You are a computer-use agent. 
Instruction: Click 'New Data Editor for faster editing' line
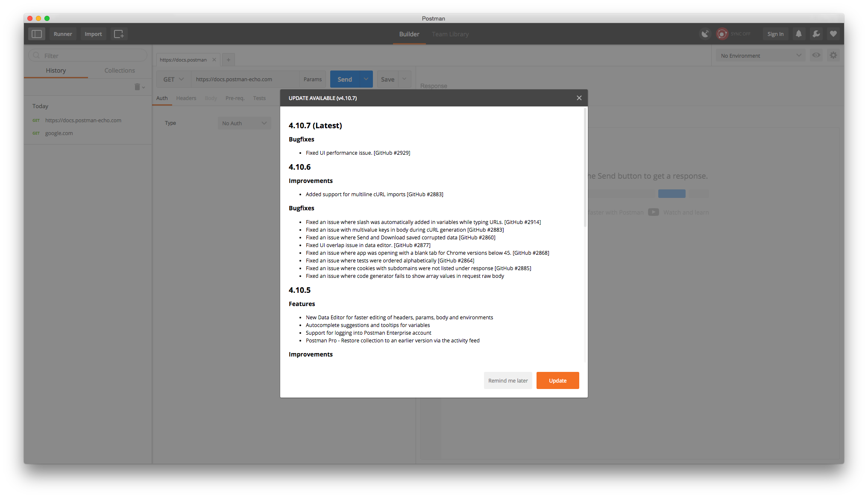pyautogui.click(x=399, y=317)
